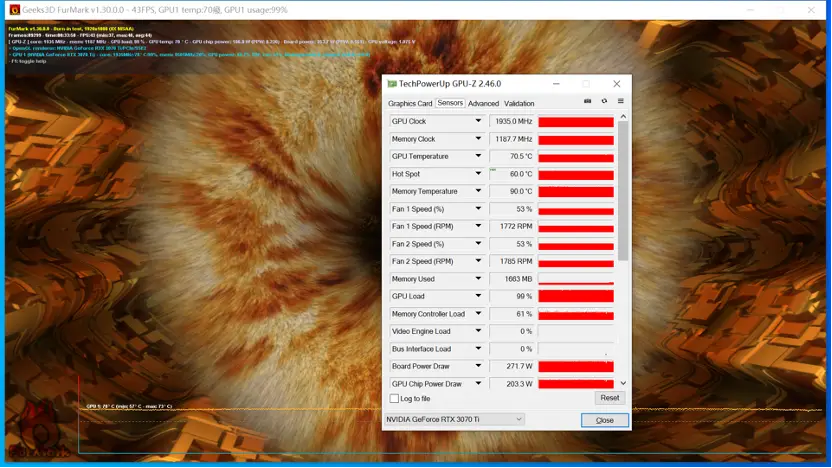Viewport: 832px width, 468px height.
Task: Switch to the Graphics Card tab
Action: tap(410, 103)
